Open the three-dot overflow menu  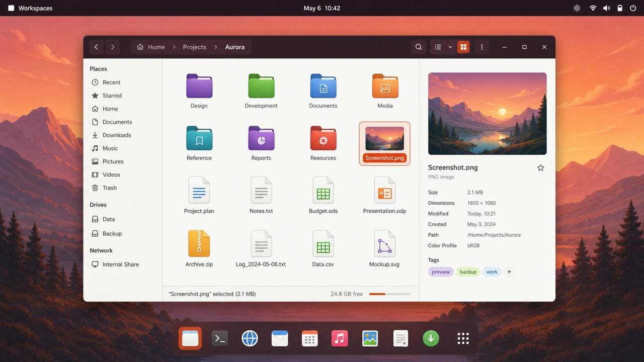pyautogui.click(x=482, y=47)
